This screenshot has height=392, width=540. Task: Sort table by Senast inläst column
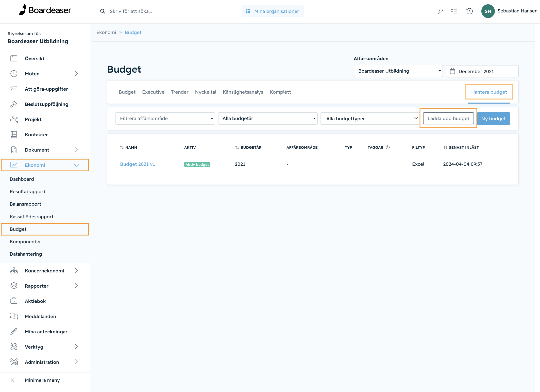pos(461,147)
